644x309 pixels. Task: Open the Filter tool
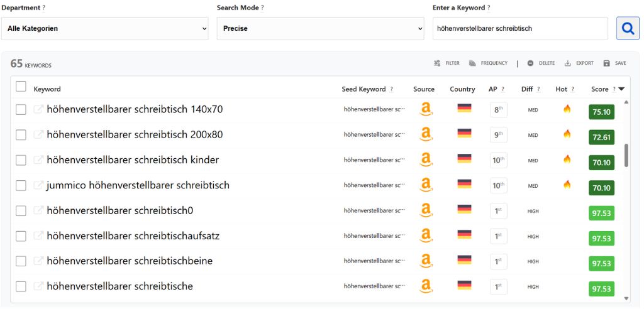[x=447, y=63]
